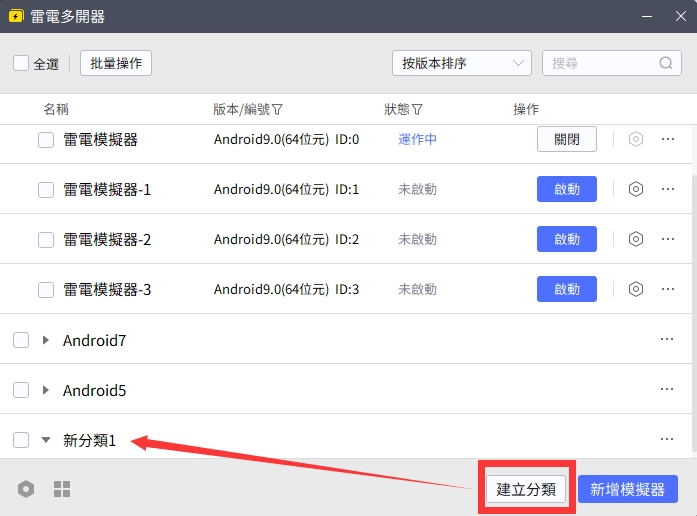Check the 新分類1 group checkbox

(21, 440)
